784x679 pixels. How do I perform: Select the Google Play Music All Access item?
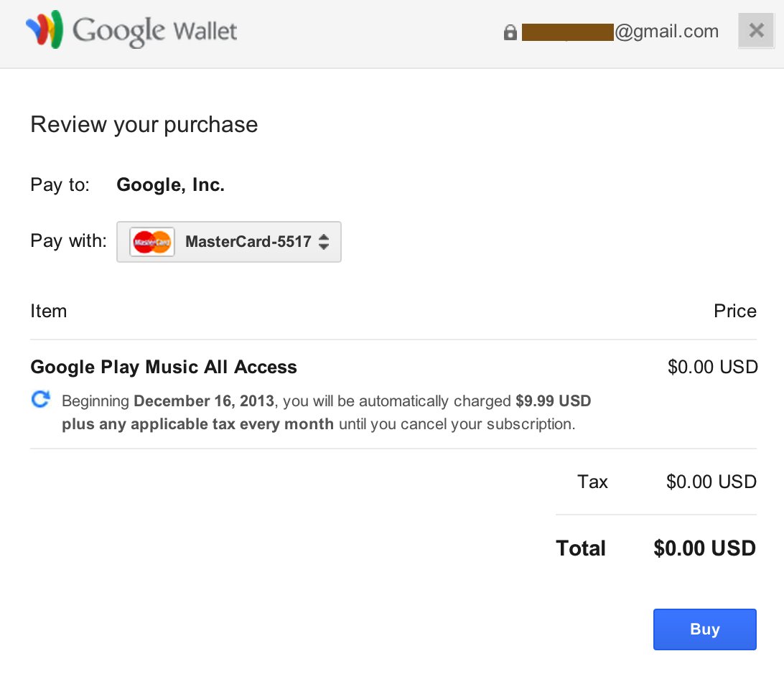pos(164,367)
